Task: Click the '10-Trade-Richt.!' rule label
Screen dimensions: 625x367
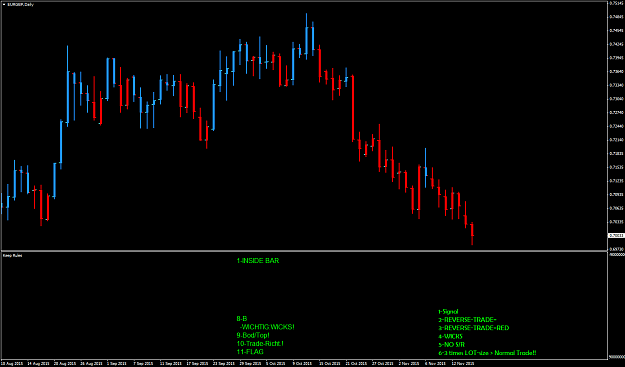Action: (x=260, y=343)
